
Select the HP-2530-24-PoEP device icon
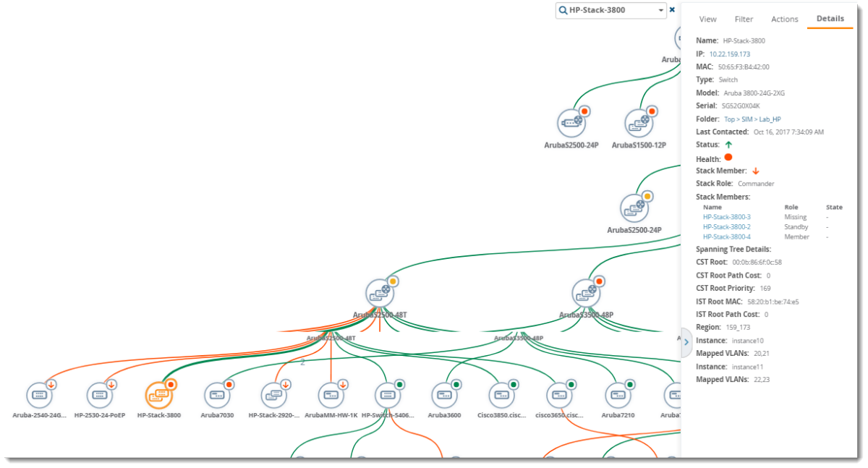pos(99,394)
